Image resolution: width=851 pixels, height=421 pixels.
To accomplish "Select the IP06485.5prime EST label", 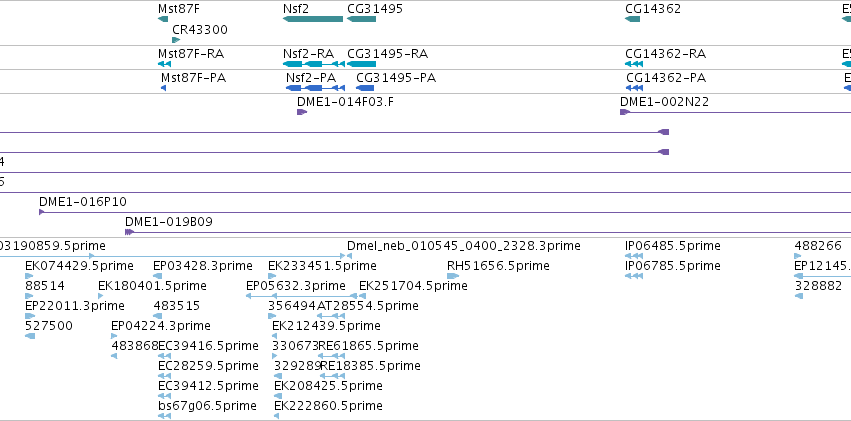I will click(673, 246).
